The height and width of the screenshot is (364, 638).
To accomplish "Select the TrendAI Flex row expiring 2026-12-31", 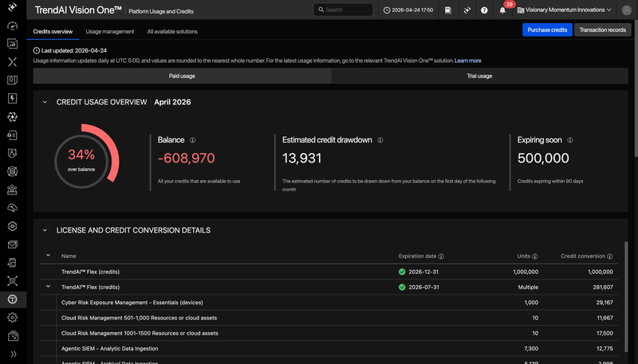I will [329, 272].
